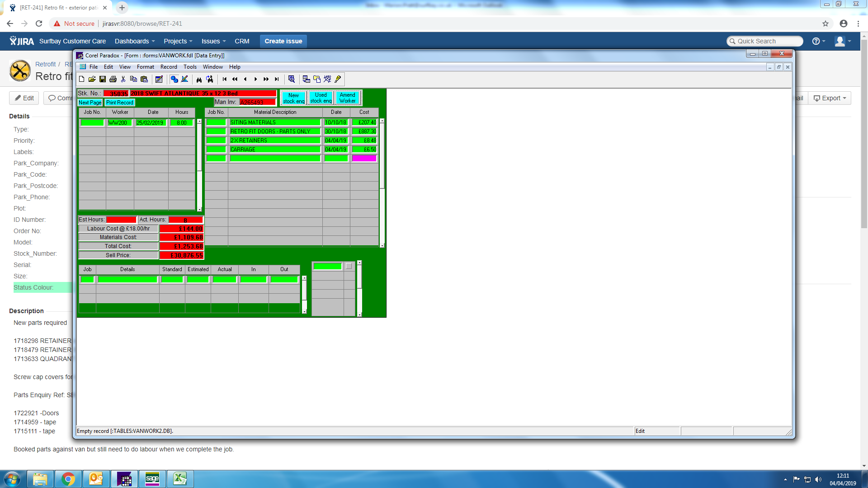Viewport: 868px width, 488px height.
Task: Open the Projects dropdown in Jira
Action: point(178,41)
